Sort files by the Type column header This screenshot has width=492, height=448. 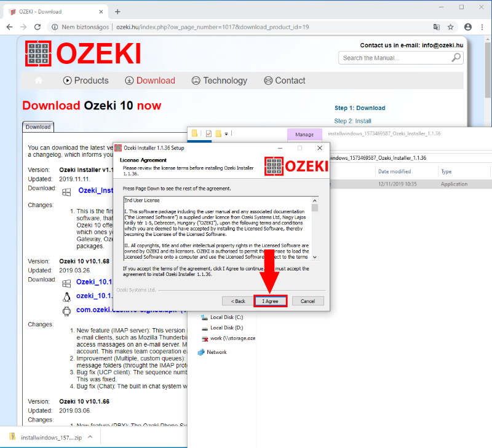[x=446, y=171]
